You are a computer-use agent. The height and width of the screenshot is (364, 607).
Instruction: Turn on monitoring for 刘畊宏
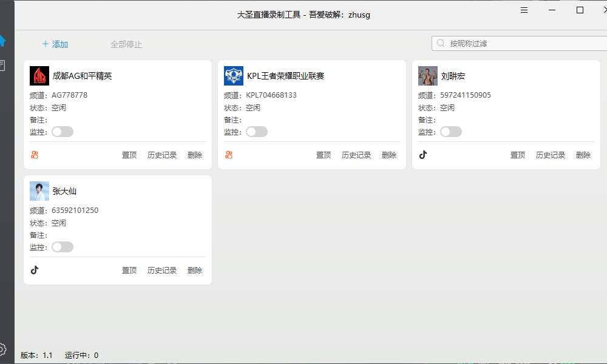coord(451,132)
